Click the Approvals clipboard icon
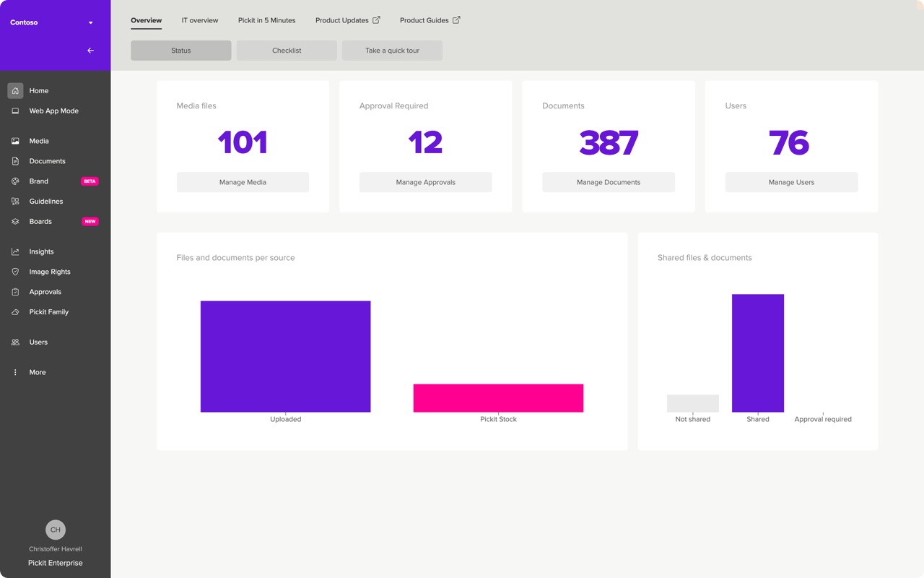The width and height of the screenshot is (924, 578). tap(15, 292)
